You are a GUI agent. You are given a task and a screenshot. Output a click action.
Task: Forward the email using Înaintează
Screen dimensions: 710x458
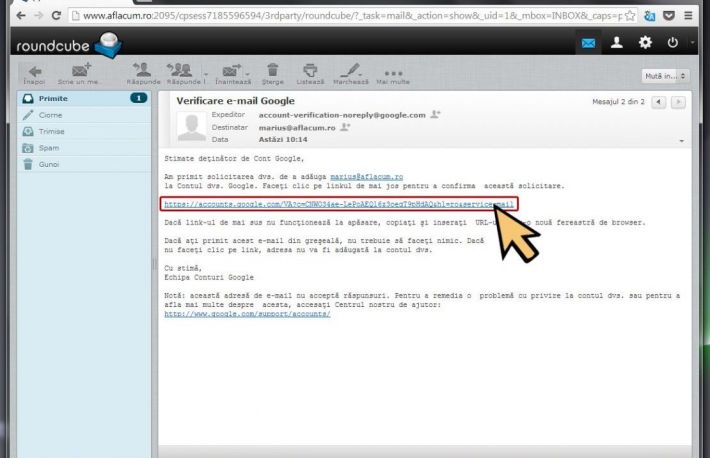(x=233, y=73)
